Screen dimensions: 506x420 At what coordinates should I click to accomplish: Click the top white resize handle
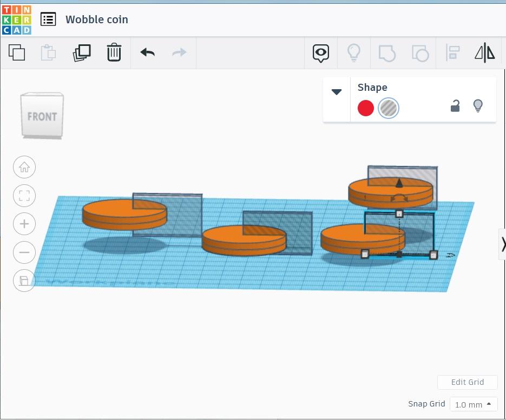[399, 214]
